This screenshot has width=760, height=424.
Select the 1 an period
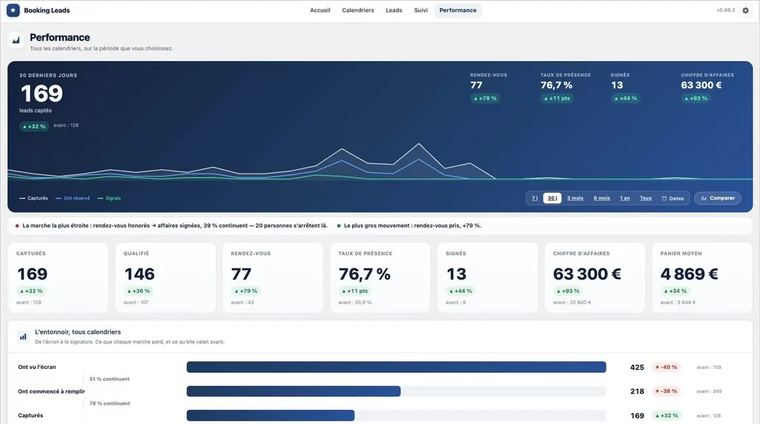[x=625, y=198]
